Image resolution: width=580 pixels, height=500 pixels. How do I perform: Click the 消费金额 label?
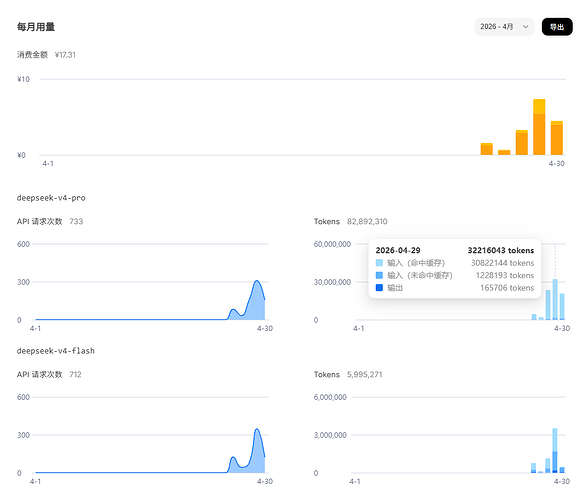(x=32, y=55)
